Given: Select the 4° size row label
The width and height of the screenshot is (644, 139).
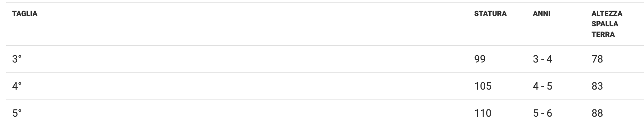Looking at the screenshot, I should (17, 86).
